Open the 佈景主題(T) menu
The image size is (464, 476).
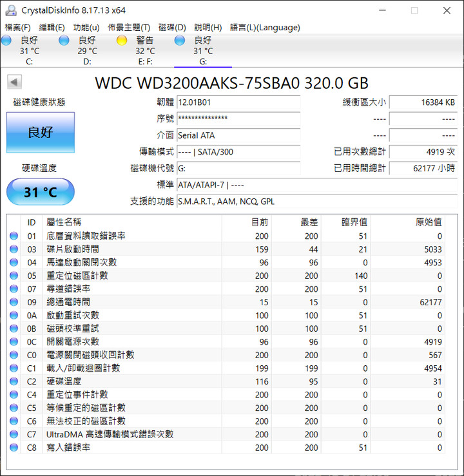point(129,28)
